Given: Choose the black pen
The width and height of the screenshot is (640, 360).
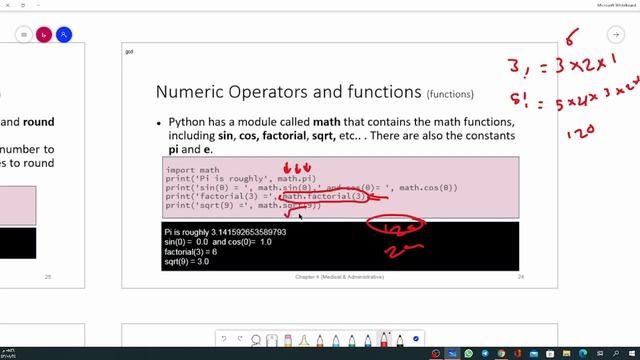Looking at the screenshot, I should pos(400,340).
